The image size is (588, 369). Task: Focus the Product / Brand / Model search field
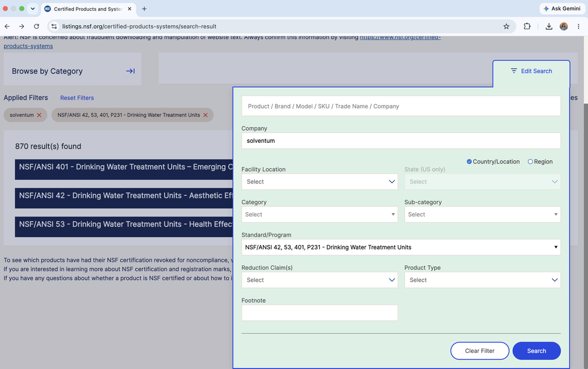click(x=401, y=106)
